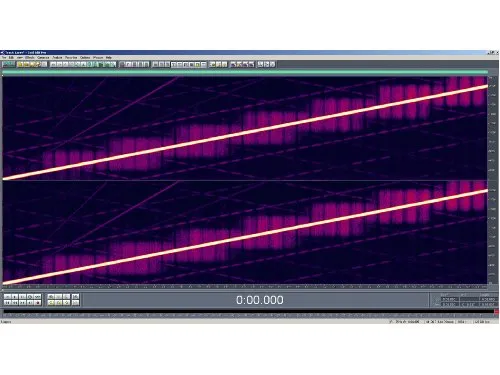Click the 0:00.000 time display
Viewport: 500px width, 375px height.
click(x=260, y=300)
